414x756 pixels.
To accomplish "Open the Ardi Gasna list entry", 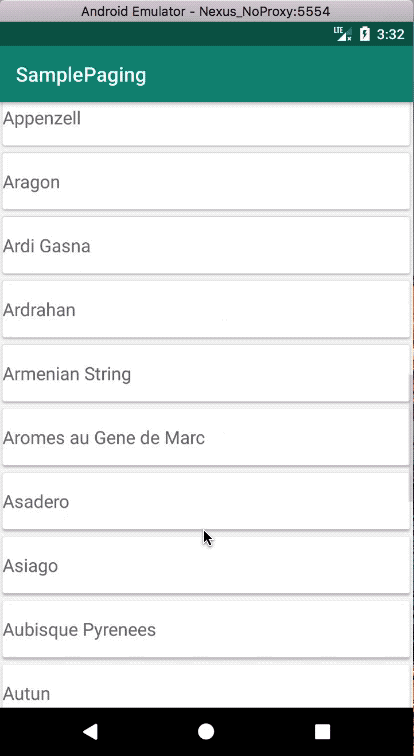I will pyautogui.click(x=206, y=245).
